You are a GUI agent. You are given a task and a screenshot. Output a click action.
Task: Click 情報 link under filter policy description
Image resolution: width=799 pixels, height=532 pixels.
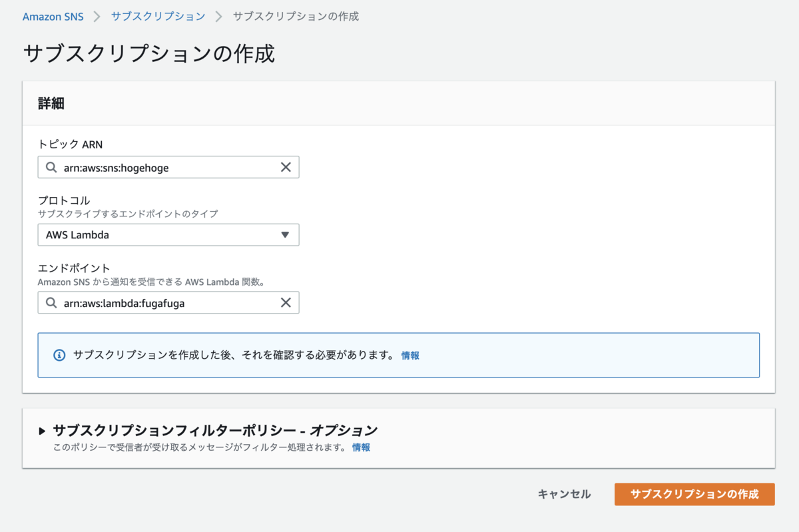tap(362, 447)
